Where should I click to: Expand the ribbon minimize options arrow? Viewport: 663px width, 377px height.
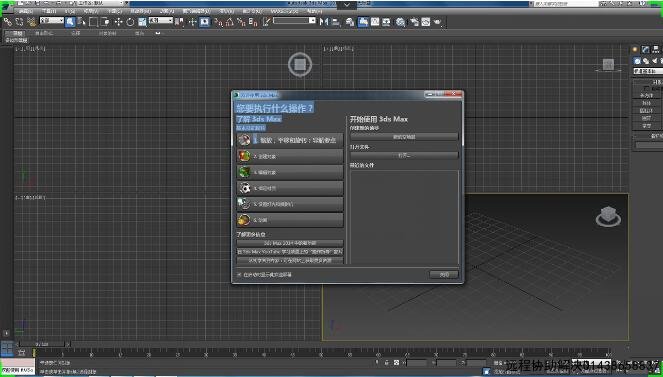(158, 33)
